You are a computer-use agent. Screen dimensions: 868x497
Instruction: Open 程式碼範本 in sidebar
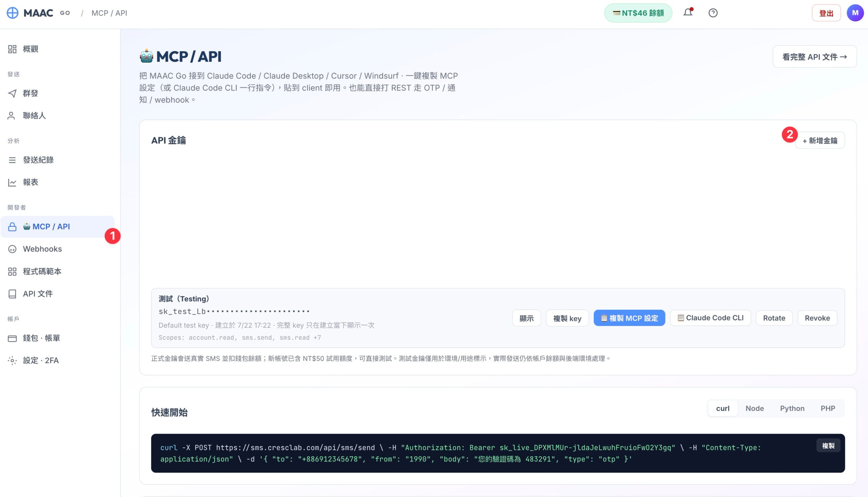57,272
